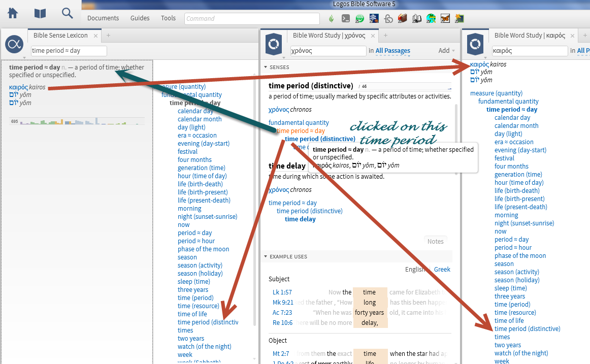Screen dimensions: 590x364
Task: Open Re 10:6 reference link
Action: [x=283, y=323]
